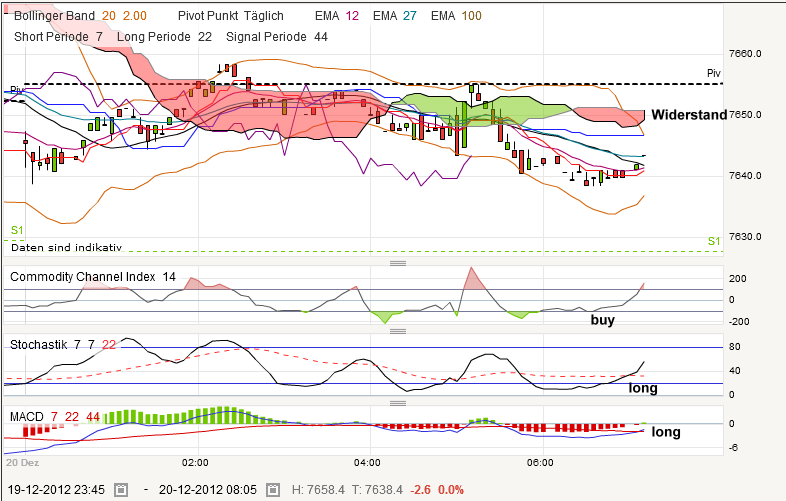Select the EMA 27 indicator label

tap(395, 16)
